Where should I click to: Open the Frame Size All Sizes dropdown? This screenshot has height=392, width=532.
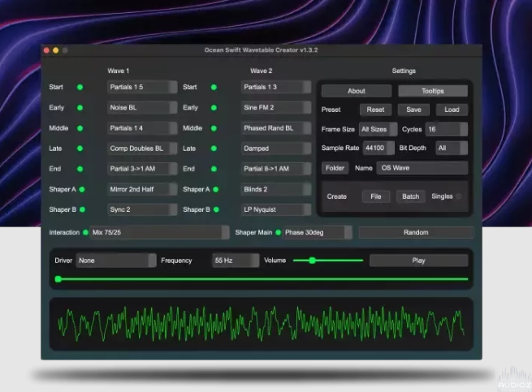(378, 129)
